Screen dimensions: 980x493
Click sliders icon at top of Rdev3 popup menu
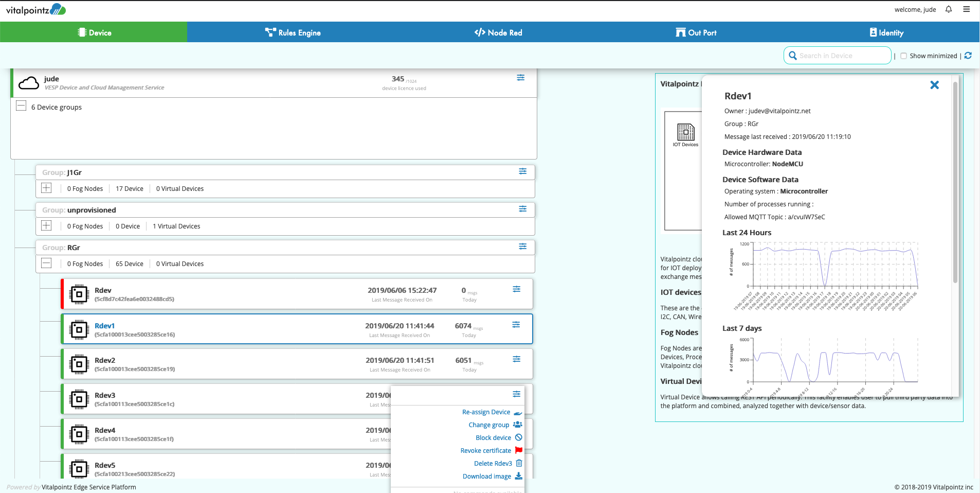[x=517, y=394]
